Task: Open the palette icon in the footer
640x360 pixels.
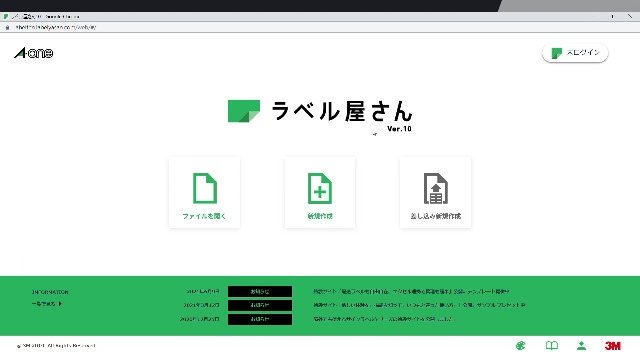Action: pyautogui.click(x=520, y=346)
